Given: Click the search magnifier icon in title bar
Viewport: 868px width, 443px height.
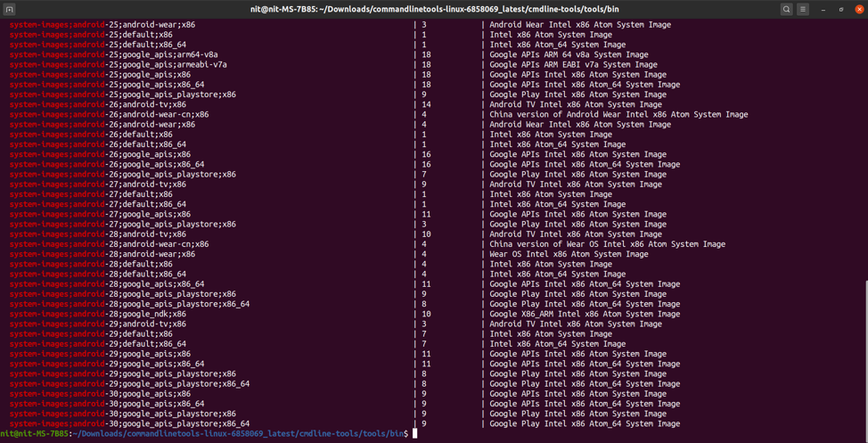Looking at the screenshot, I should click(x=786, y=9).
